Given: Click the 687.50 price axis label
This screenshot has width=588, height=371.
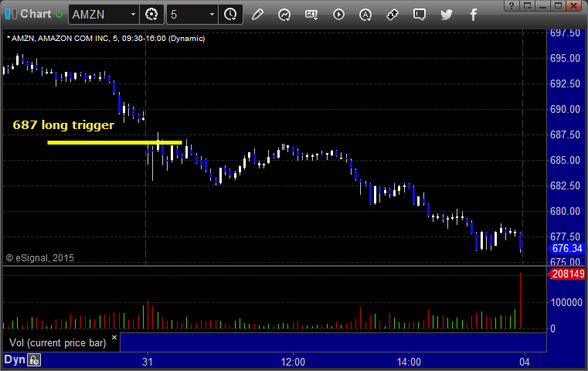Looking at the screenshot, I should point(565,135).
